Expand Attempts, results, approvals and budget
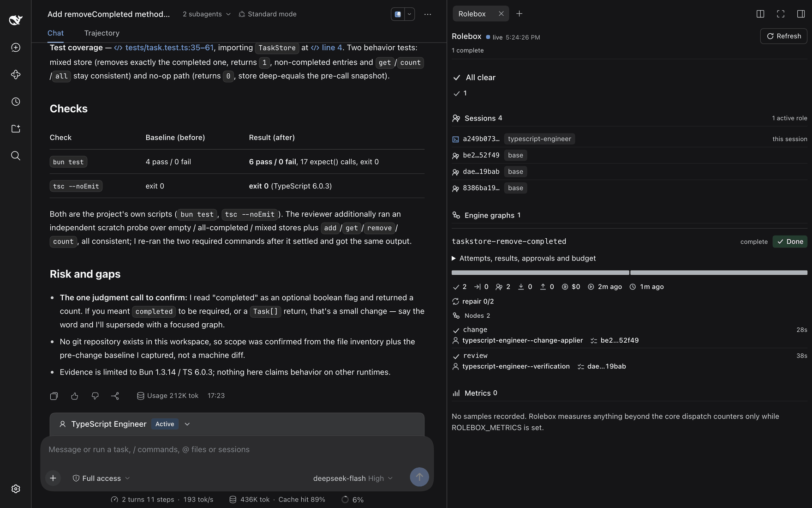Image resolution: width=812 pixels, height=508 pixels. [x=524, y=258]
